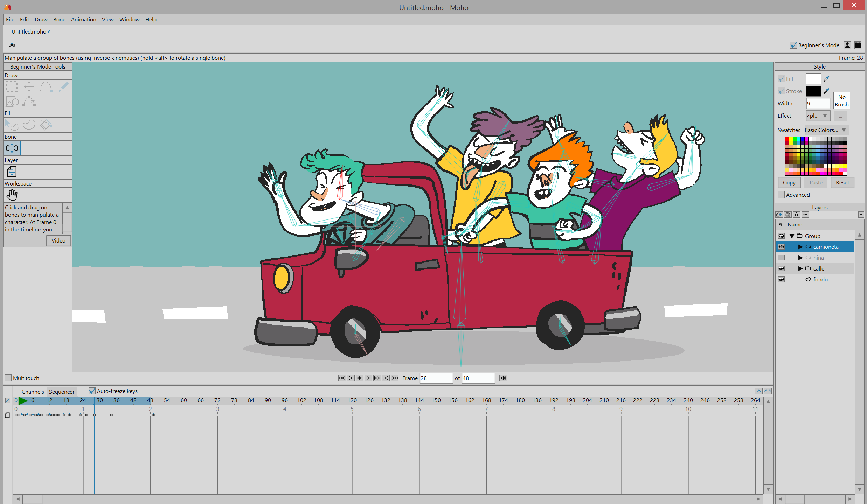Select the Layer tool in sidebar
The image size is (867, 504).
[12, 171]
